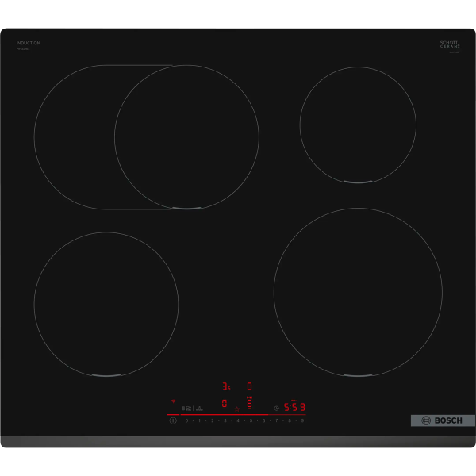Screen dimensions: 476x476
Task: Tap the 5:59 timer display
Action: 294,407
